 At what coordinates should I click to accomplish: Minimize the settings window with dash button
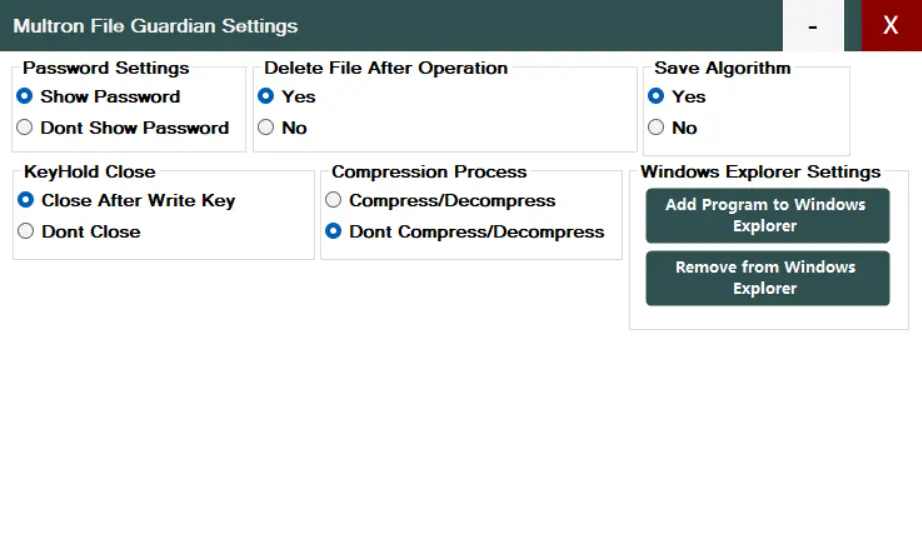(813, 26)
